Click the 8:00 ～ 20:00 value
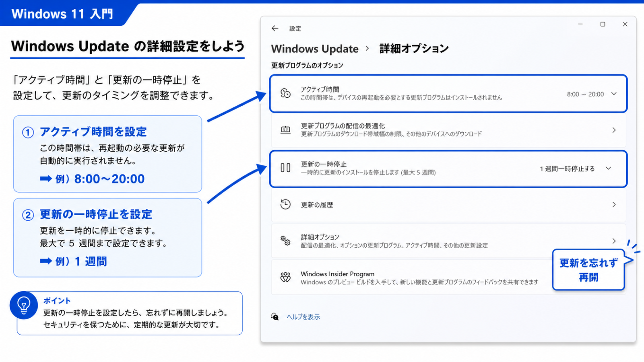 (x=585, y=94)
